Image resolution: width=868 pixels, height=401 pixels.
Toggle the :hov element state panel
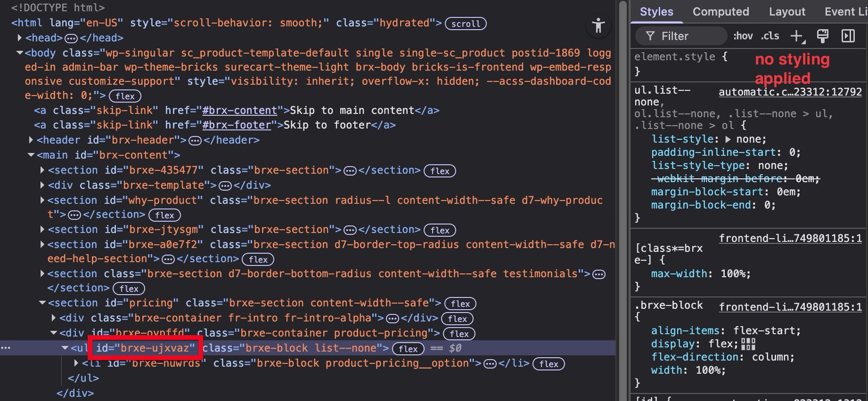[x=743, y=36]
